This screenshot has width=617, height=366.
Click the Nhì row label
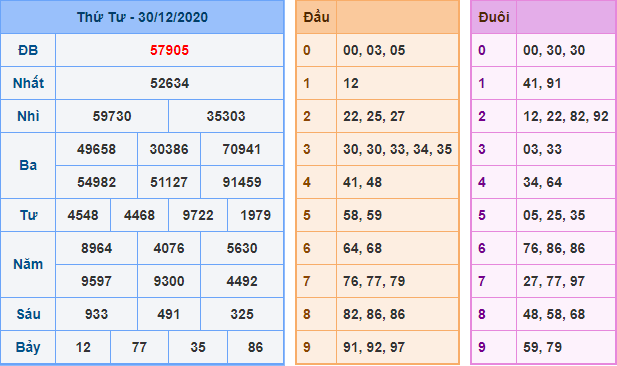click(x=28, y=116)
